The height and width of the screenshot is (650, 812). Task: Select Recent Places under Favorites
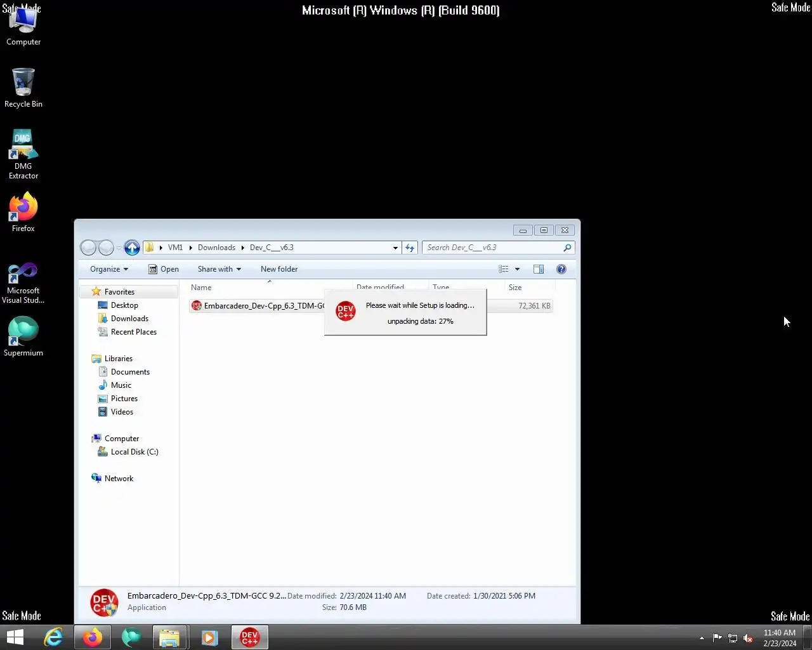point(133,332)
